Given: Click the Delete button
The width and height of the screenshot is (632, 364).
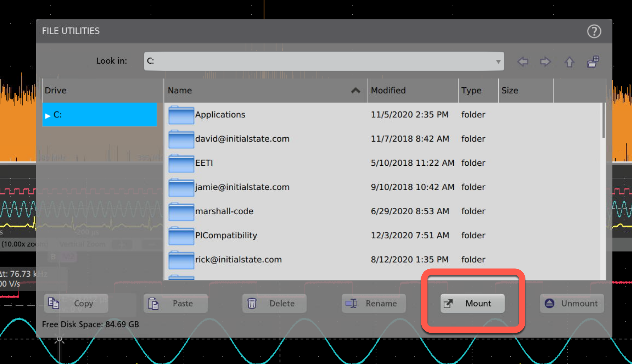Looking at the screenshot, I should (x=274, y=303).
